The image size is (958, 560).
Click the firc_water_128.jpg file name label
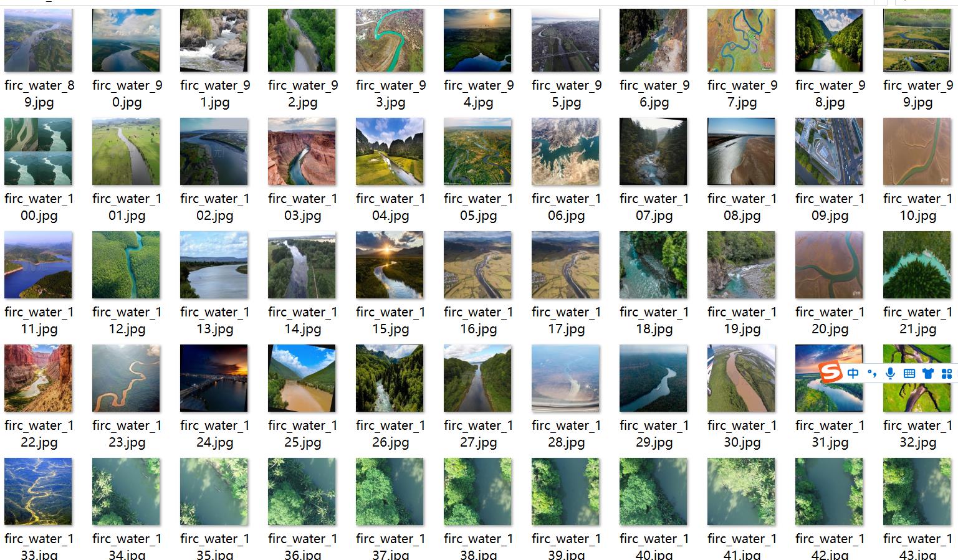(566, 434)
